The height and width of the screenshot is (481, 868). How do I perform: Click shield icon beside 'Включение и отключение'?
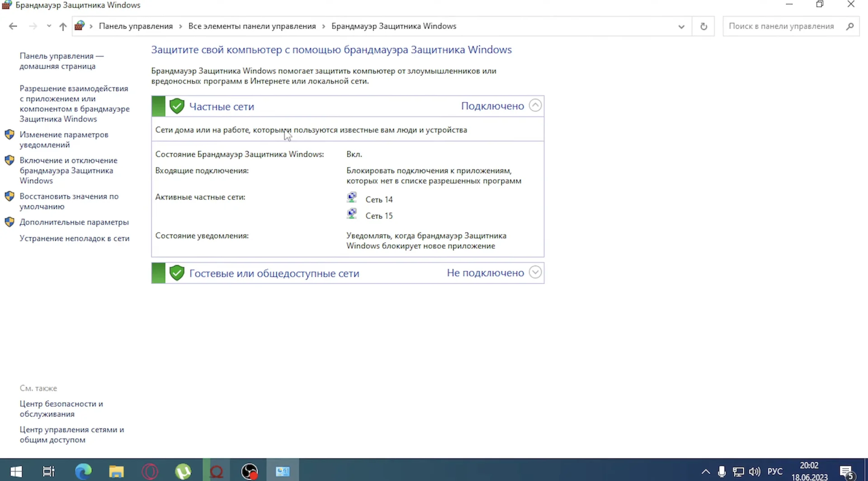tap(9, 160)
